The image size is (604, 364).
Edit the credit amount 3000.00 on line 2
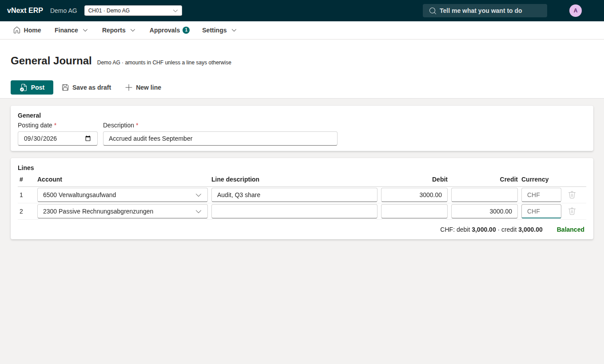pyautogui.click(x=485, y=211)
